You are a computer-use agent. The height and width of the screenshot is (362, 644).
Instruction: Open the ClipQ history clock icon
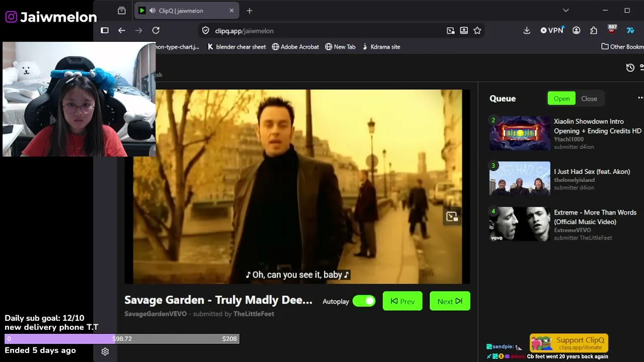tap(630, 67)
